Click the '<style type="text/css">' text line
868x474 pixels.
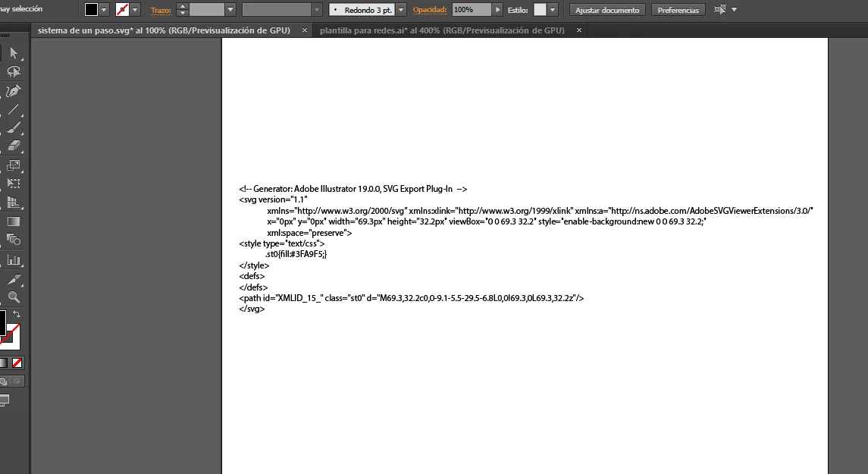point(282,243)
